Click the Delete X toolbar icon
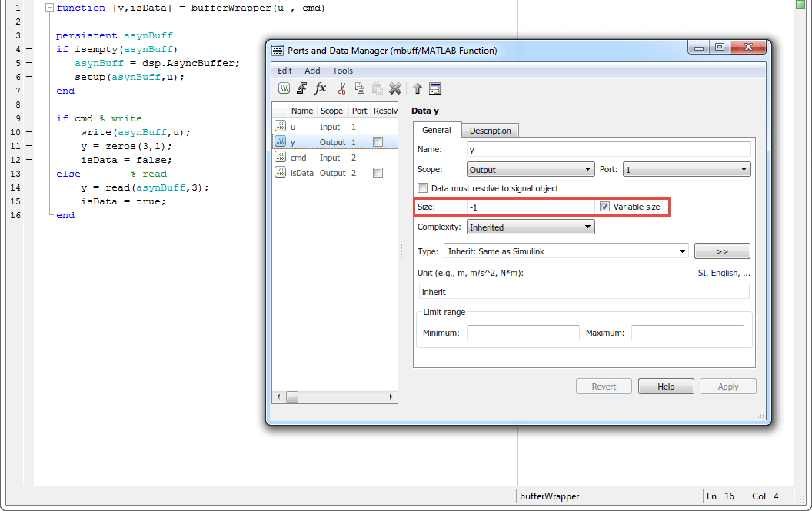 click(395, 88)
